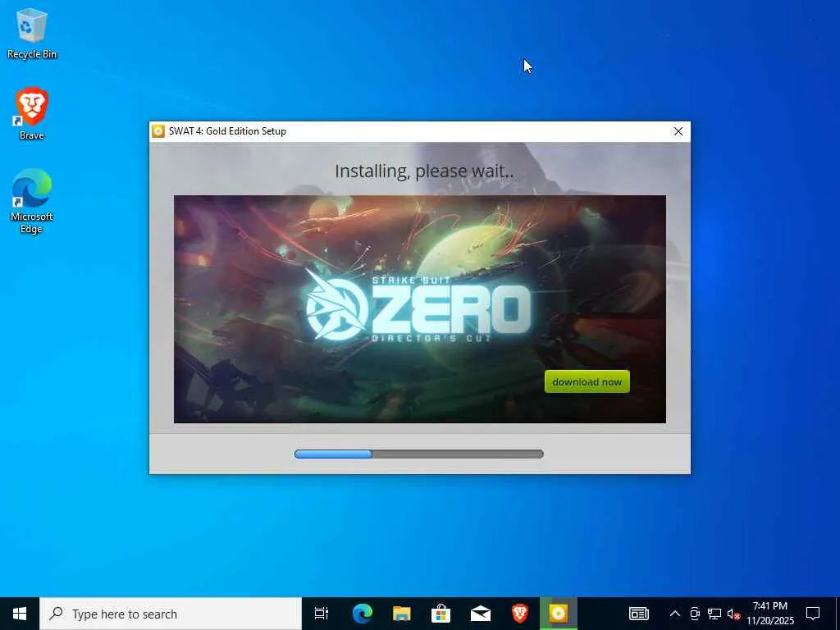Close the SWAT 4: Gold Edition Setup window
This screenshot has width=840, height=630.
pos(678,131)
